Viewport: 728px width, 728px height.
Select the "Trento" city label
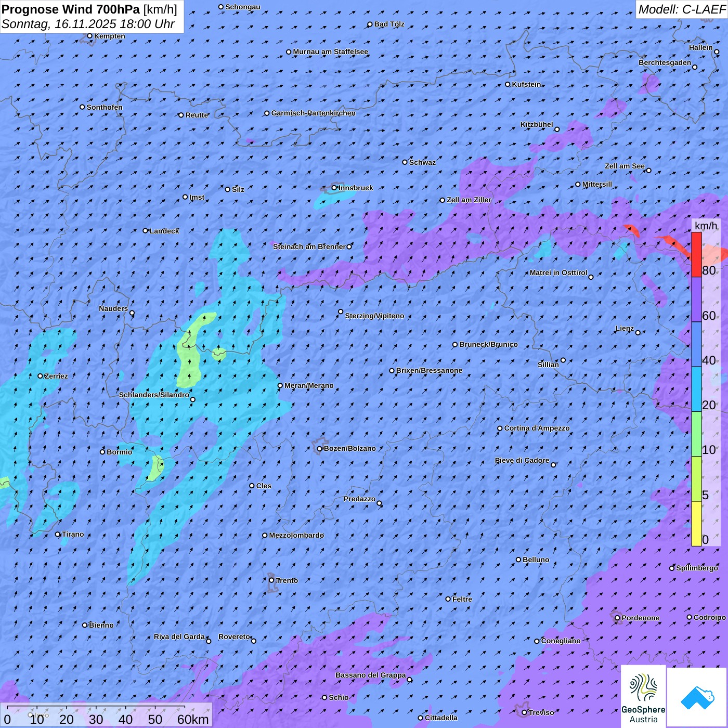287,580
